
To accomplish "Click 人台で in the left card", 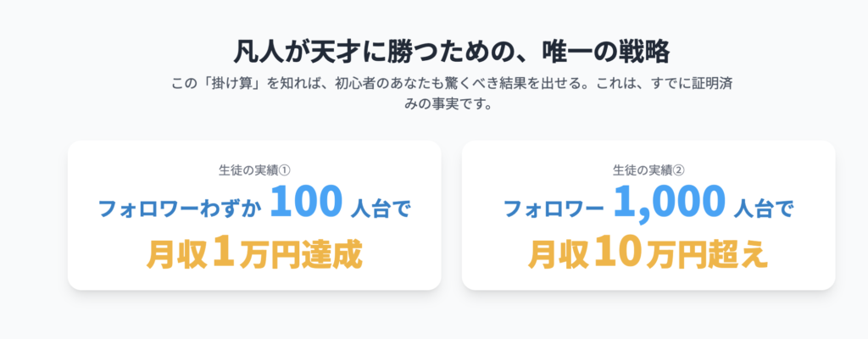I will [x=381, y=209].
